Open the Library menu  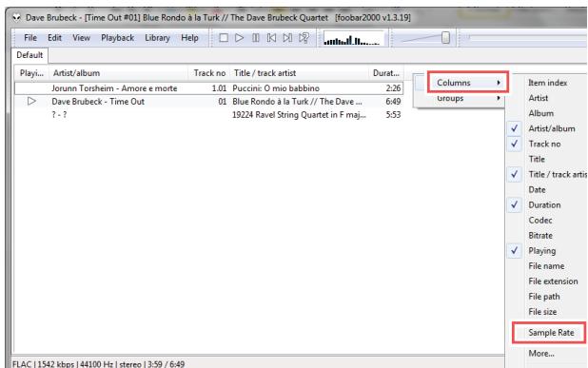[157, 38]
